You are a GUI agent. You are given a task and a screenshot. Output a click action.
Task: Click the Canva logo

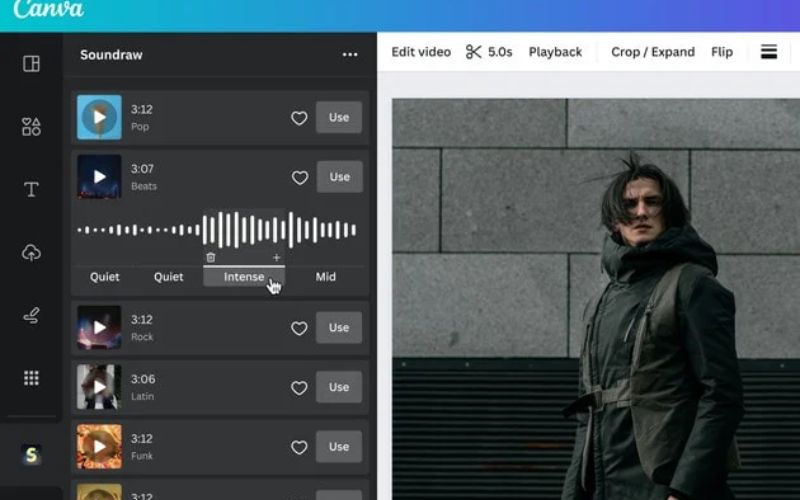click(x=48, y=9)
